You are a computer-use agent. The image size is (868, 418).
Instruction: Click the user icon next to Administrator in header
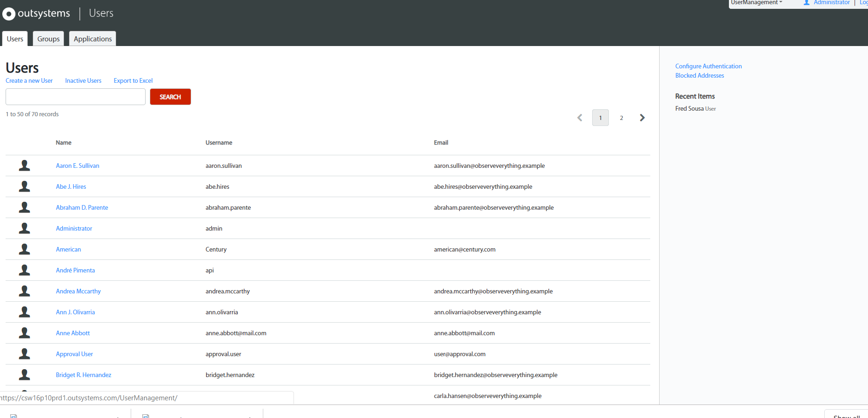click(x=807, y=3)
